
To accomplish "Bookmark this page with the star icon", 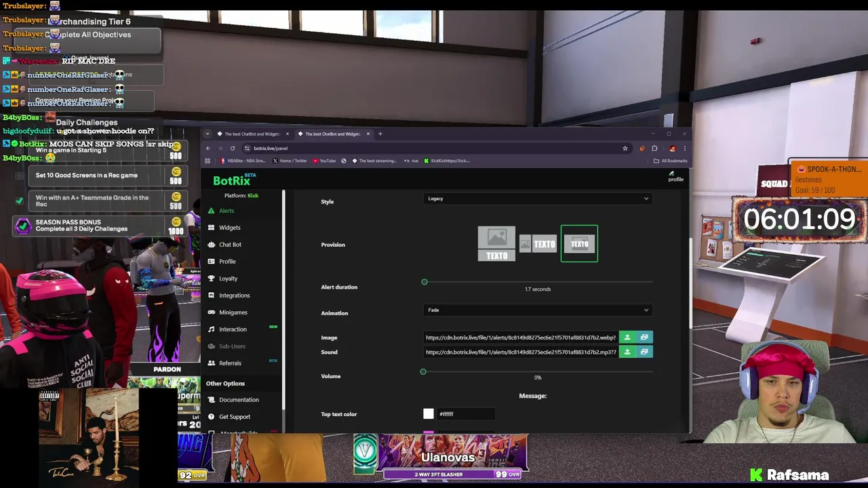I will [625, 148].
